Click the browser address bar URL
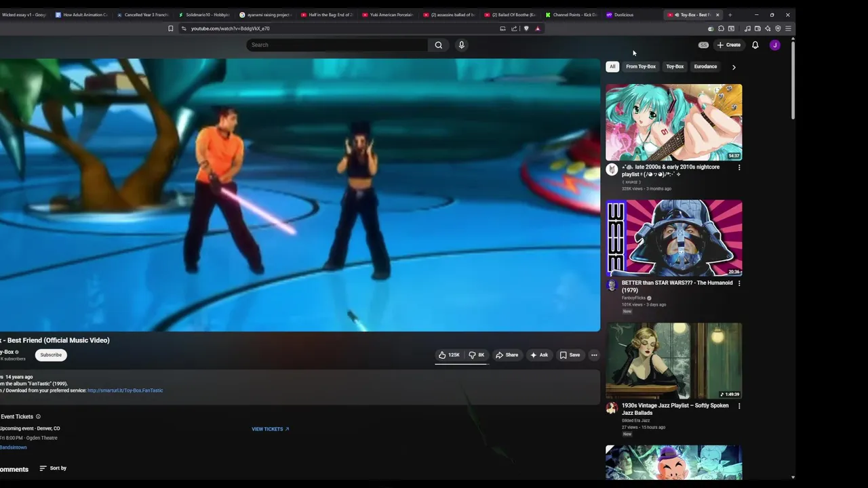This screenshot has height=488, width=868. point(230,28)
